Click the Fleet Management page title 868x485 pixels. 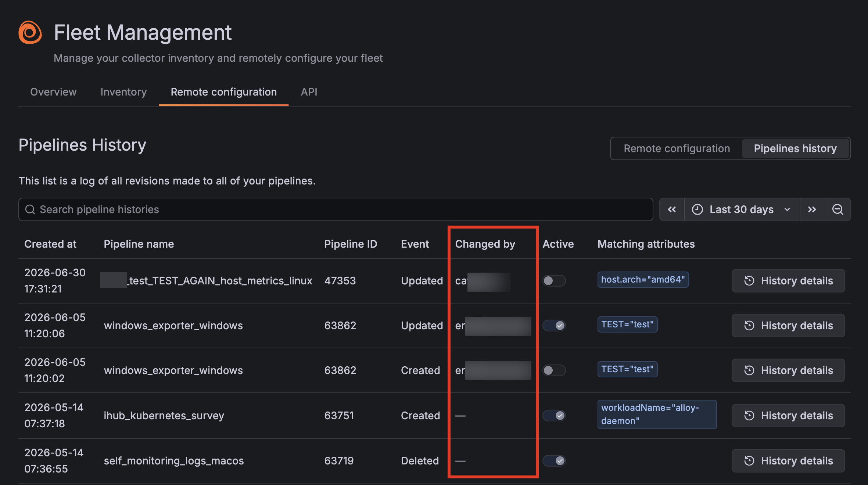(x=143, y=32)
